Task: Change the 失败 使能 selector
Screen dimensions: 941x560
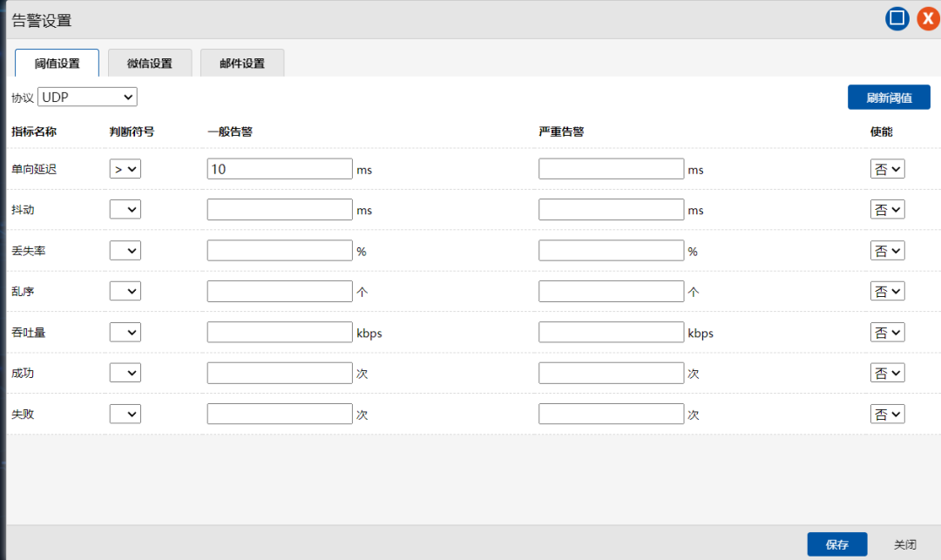Action: (887, 415)
